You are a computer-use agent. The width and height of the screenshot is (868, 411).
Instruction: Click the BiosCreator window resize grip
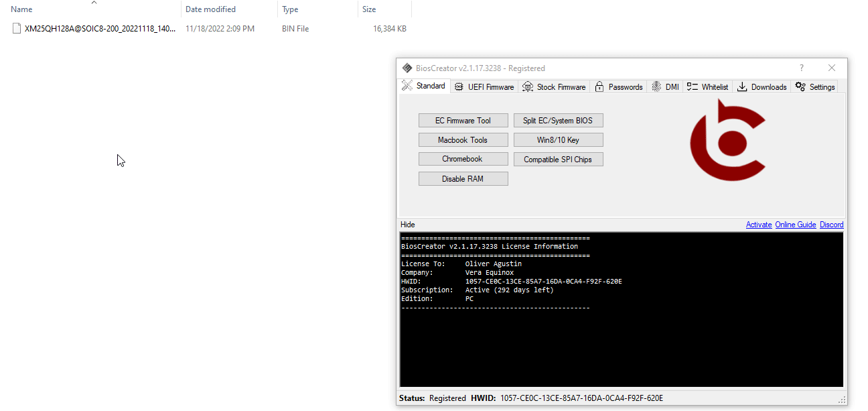843,400
